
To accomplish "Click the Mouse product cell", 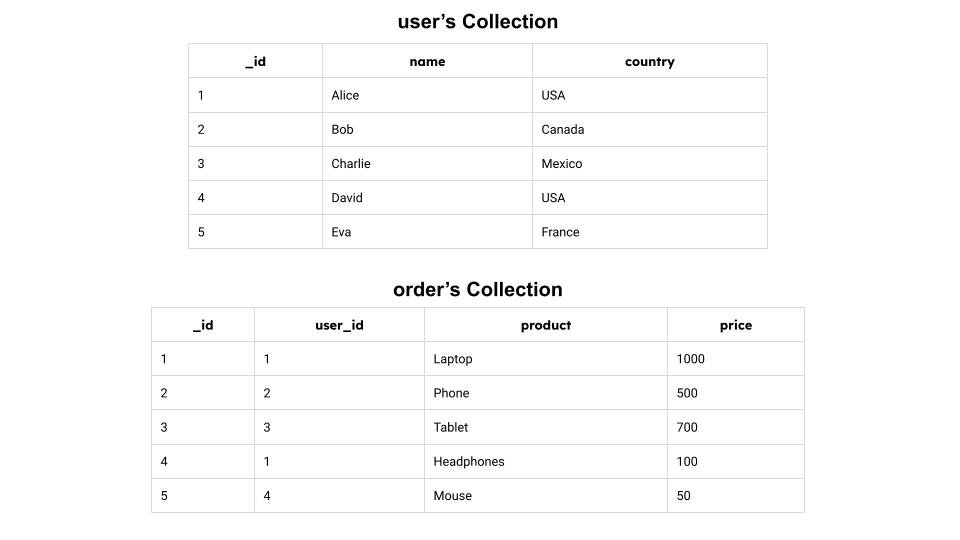I will (x=546, y=495).
